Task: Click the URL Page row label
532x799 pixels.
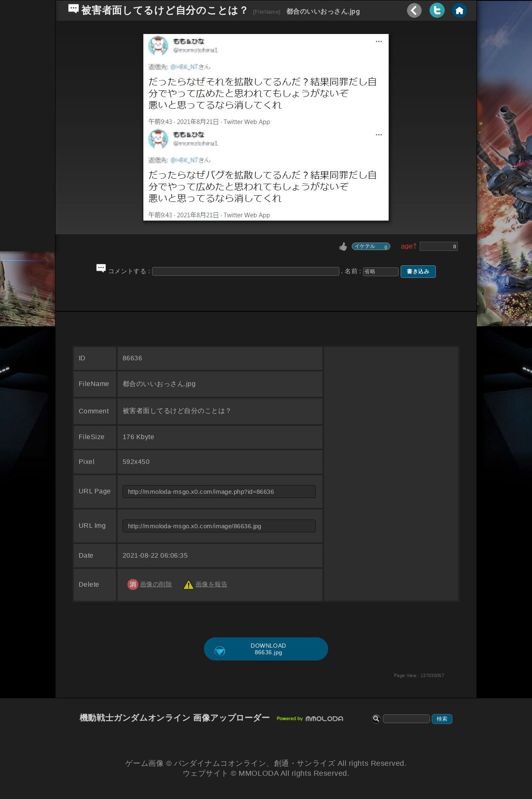Action: click(94, 491)
